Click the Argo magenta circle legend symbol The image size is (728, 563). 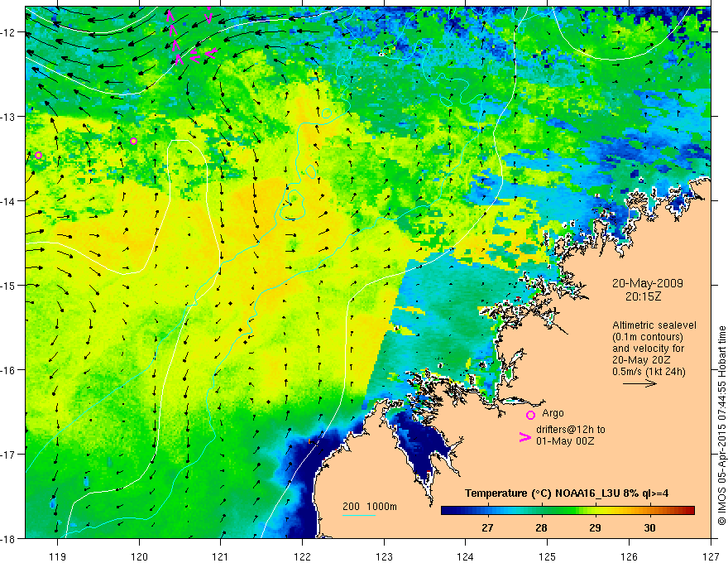click(x=530, y=415)
